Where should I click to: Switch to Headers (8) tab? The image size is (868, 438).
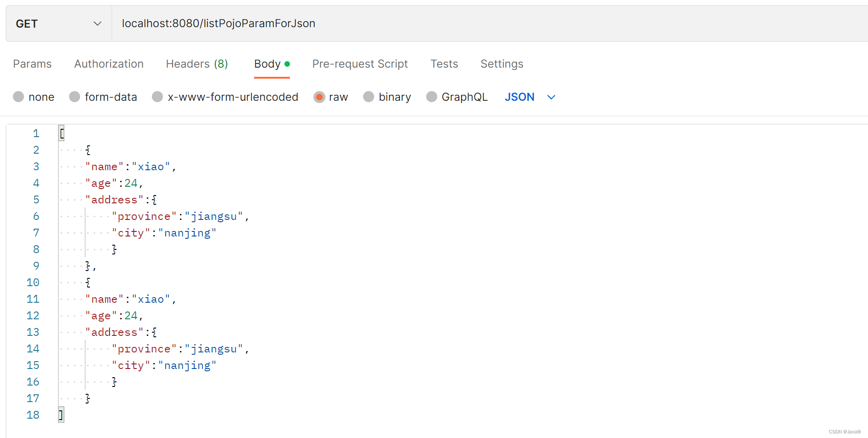(197, 64)
